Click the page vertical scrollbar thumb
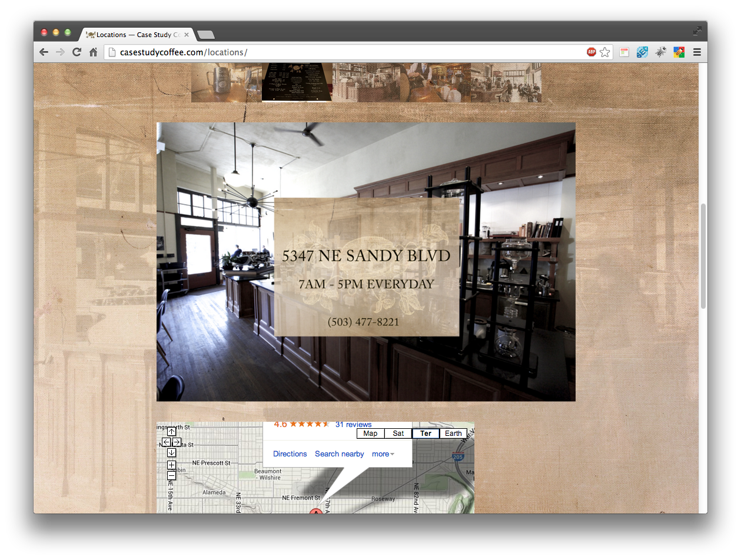Image resolution: width=741 pixels, height=560 pixels. (x=703, y=256)
